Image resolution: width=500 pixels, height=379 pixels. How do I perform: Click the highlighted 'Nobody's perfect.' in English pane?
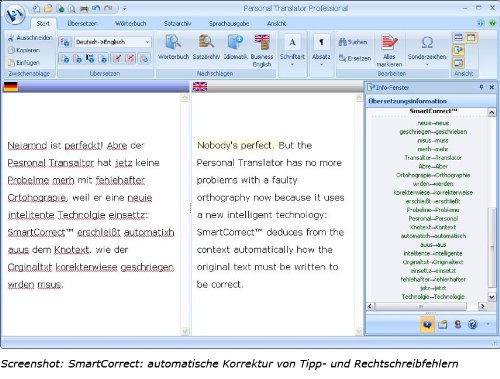point(235,146)
